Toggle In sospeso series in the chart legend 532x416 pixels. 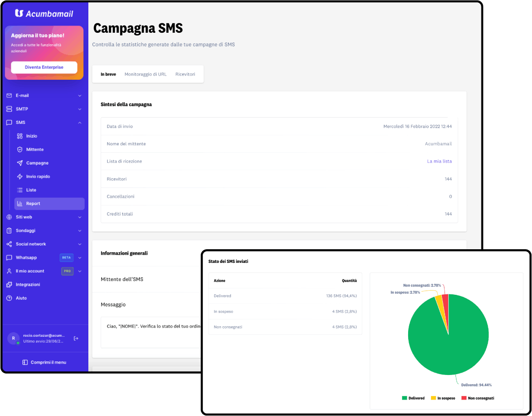pyautogui.click(x=443, y=398)
